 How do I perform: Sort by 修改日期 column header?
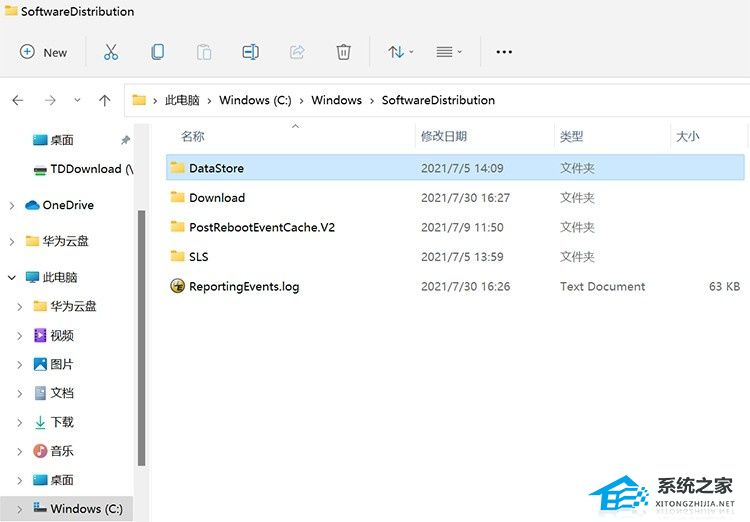click(x=444, y=136)
